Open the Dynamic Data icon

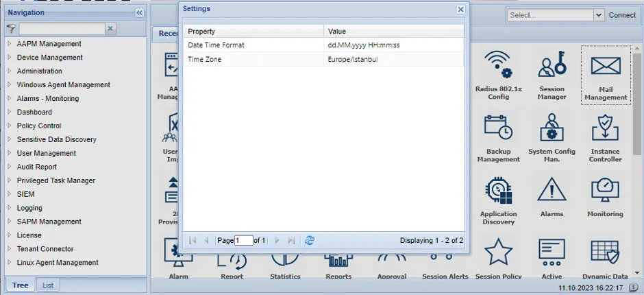(605, 252)
